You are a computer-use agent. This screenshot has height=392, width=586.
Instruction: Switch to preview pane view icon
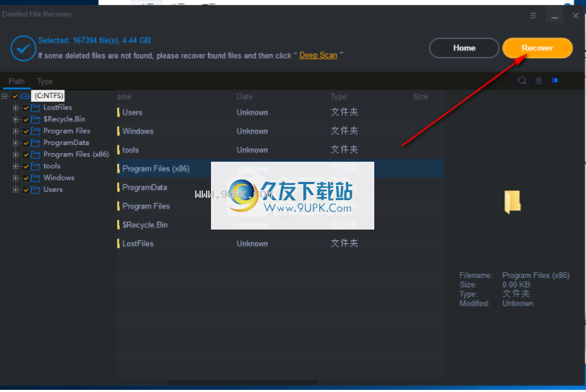[555, 81]
